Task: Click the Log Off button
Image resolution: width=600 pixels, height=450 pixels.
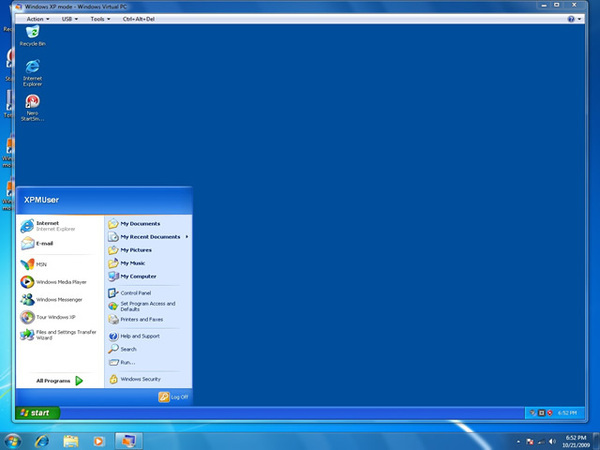Action: pyautogui.click(x=173, y=397)
